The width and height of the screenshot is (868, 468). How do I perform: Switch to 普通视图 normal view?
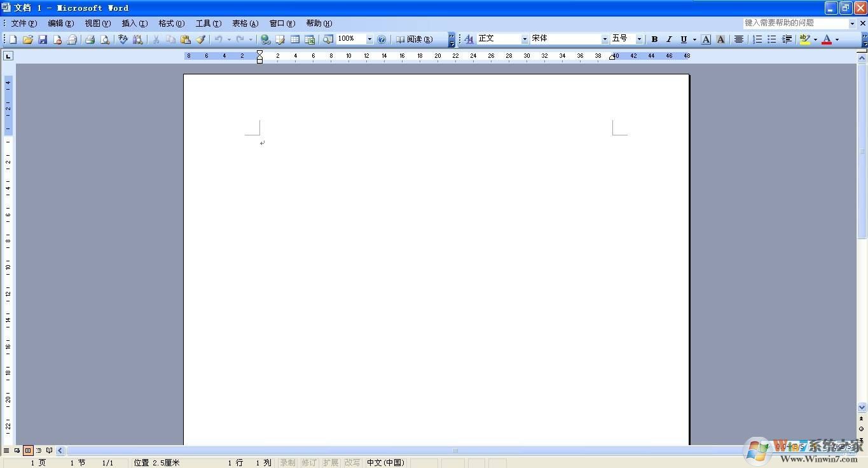coord(6,450)
